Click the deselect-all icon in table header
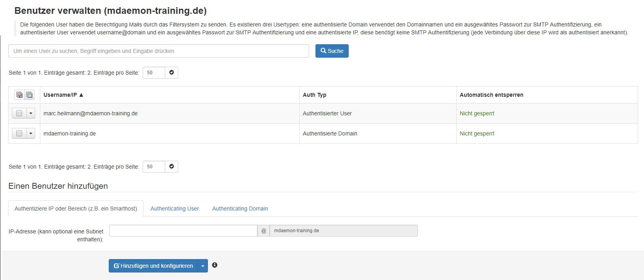Screen dimensions: 644x280 click(29, 95)
